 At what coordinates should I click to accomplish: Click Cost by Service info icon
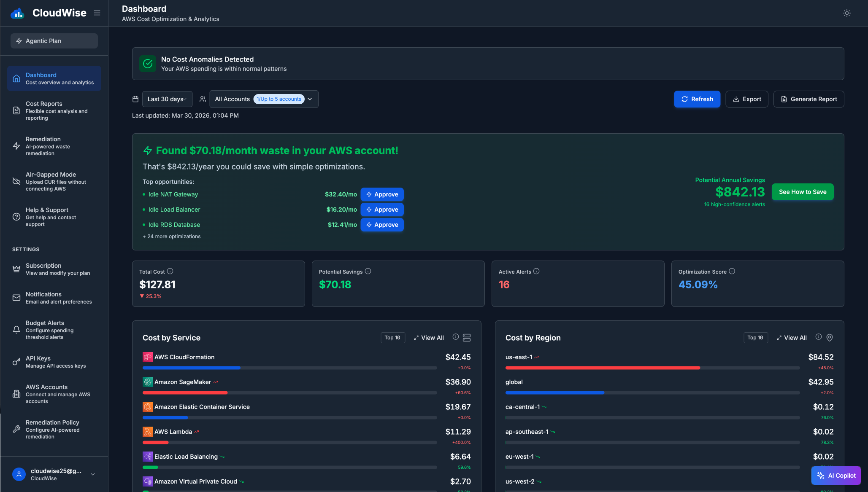pyautogui.click(x=456, y=337)
